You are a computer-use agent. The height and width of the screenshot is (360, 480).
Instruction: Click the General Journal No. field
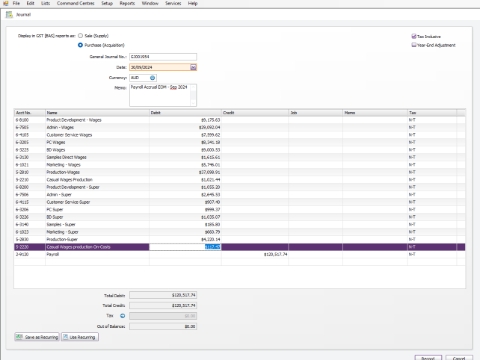(x=163, y=57)
